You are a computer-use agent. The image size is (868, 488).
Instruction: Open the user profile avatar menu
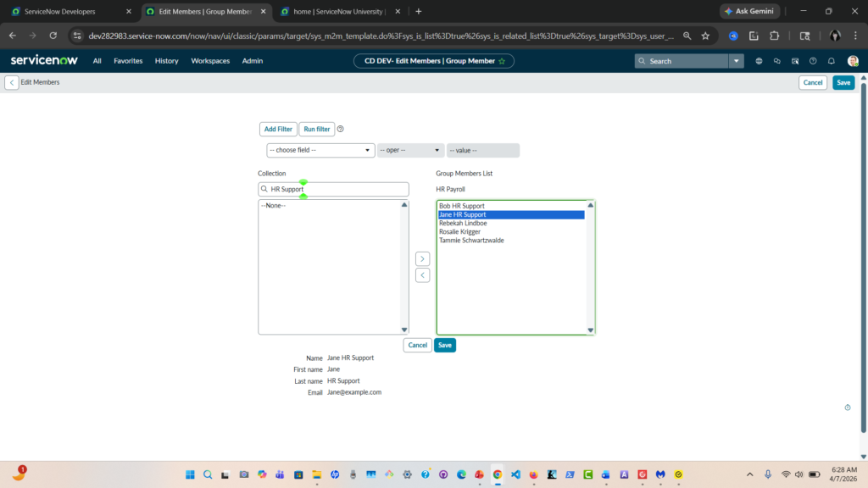[x=852, y=61]
